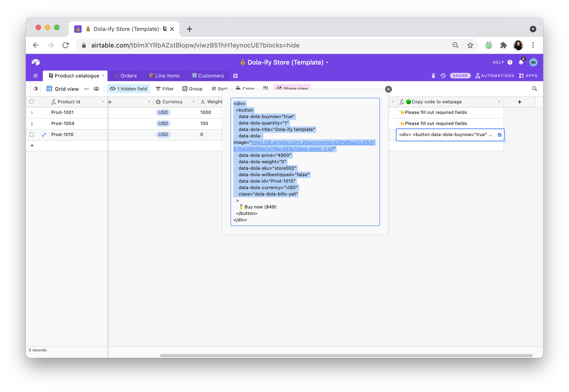Open tab search dropdown in Chrome
Image resolution: width=569 pixels, height=392 pixels.
click(533, 29)
